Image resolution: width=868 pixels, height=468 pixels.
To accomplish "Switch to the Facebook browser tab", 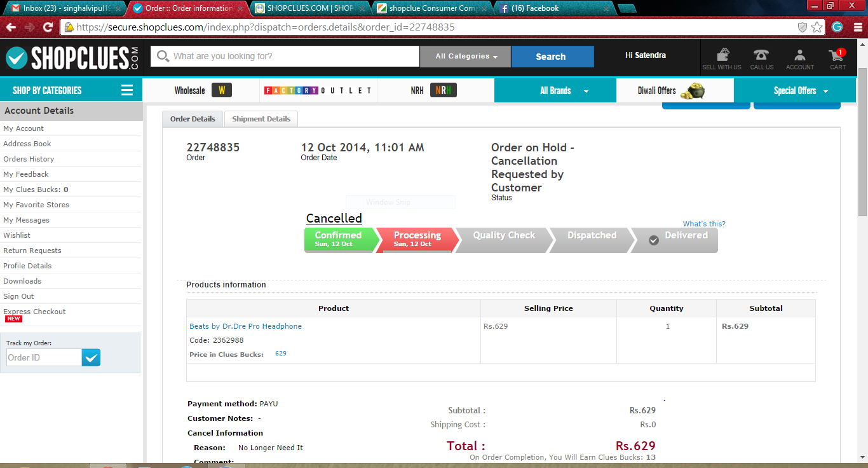I will (553, 8).
